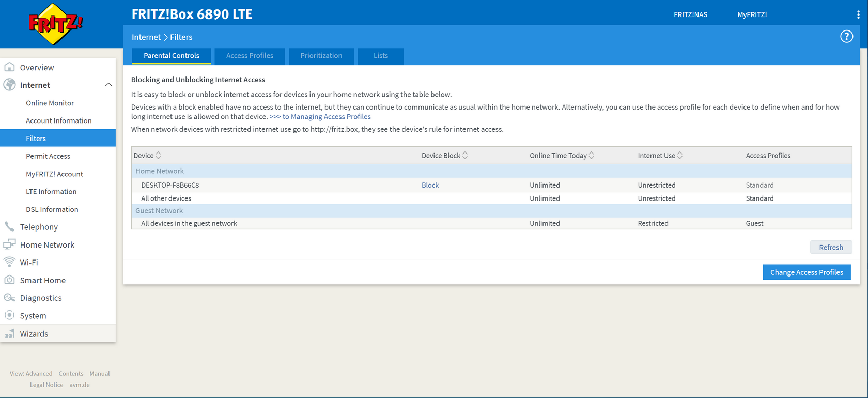Open the Home Network menu label
The height and width of the screenshot is (398, 868).
coord(47,245)
